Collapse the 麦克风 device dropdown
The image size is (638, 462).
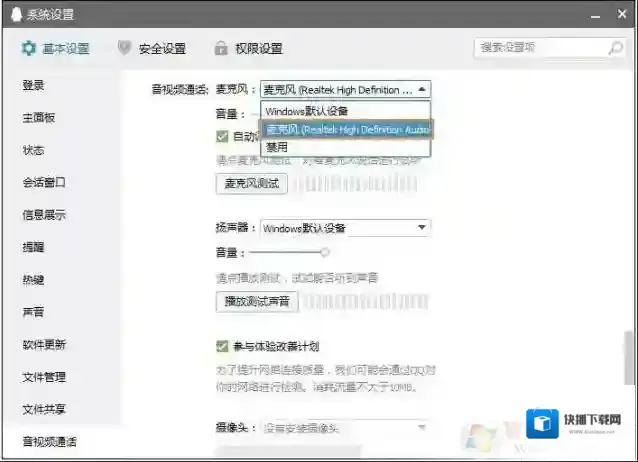pyautogui.click(x=421, y=89)
